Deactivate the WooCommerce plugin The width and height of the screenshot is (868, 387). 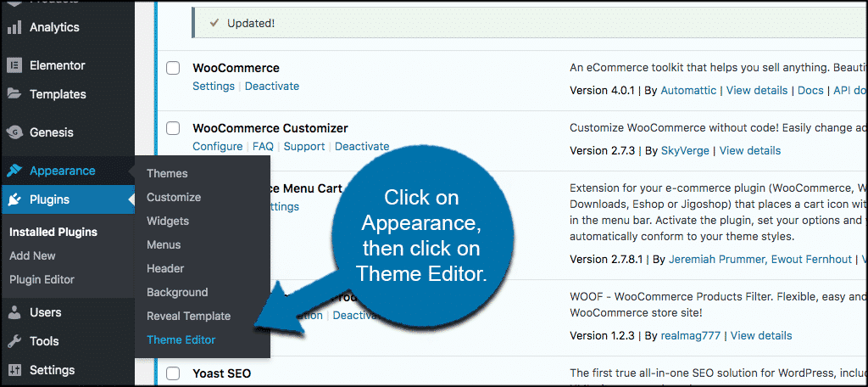tap(272, 87)
